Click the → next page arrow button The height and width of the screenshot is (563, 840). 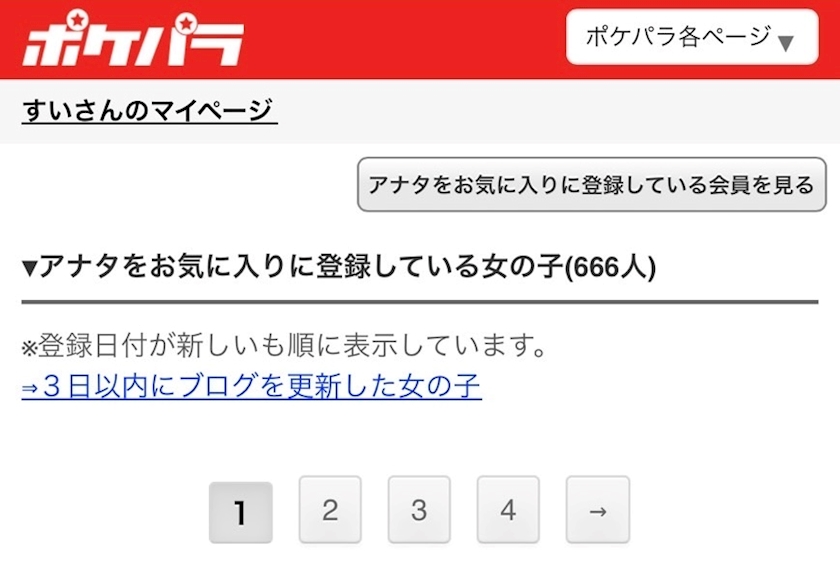pos(598,509)
